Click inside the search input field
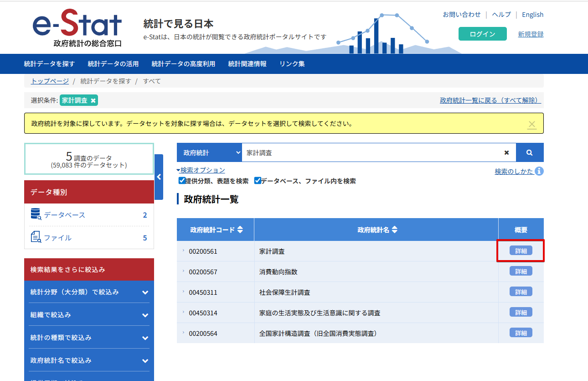The height and width of the screenshot is (381, 588). pyautogui.click(x=365, y=152)
